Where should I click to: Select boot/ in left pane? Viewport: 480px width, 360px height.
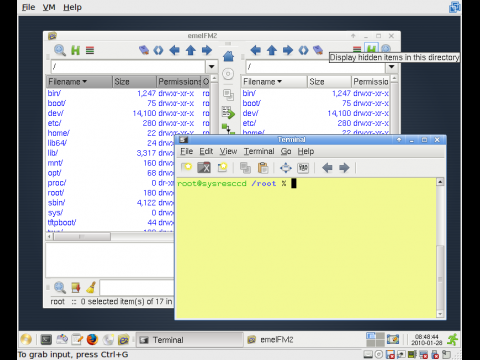57,103
